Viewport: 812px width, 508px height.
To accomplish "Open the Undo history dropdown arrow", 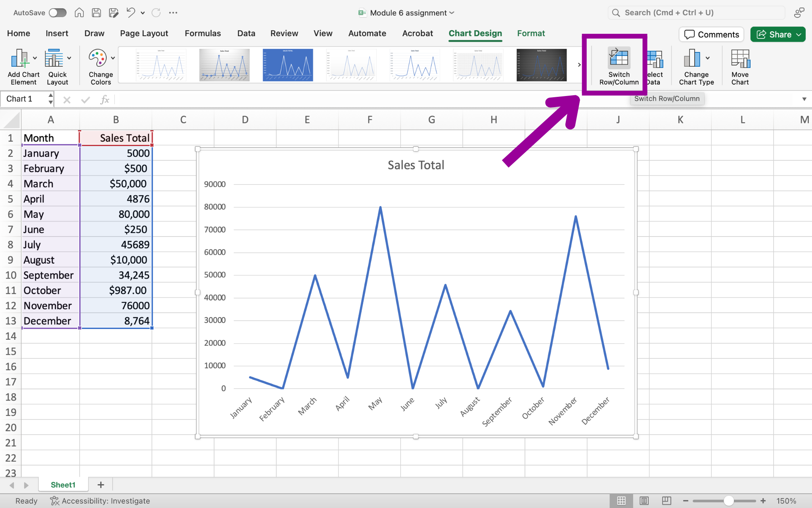I will 143,13.
